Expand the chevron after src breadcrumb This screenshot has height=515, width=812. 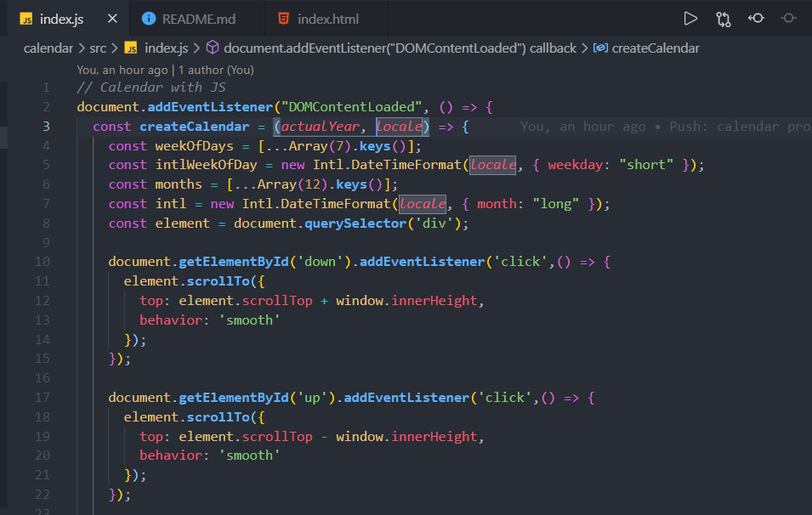(x=115, y=48)
